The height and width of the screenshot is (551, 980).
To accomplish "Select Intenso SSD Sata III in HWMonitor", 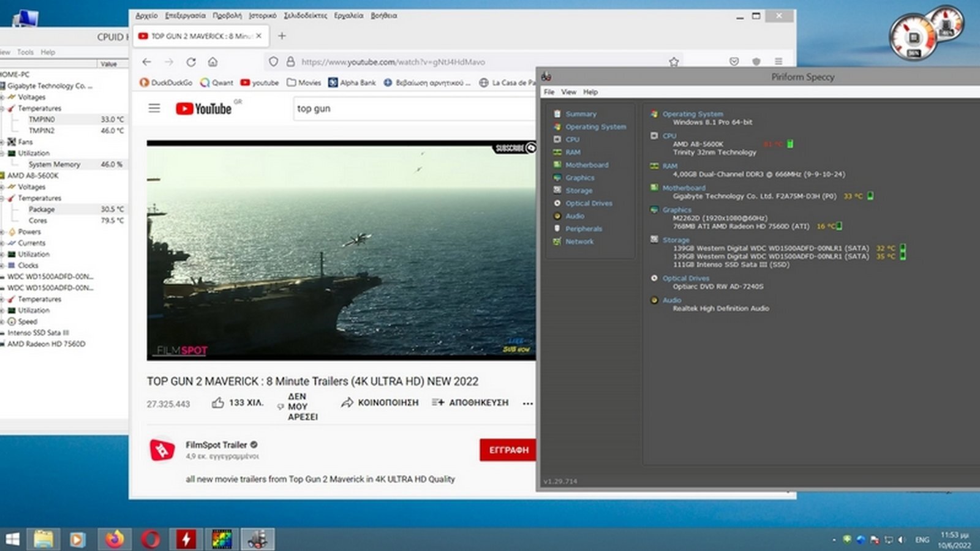I will (38, 333).
